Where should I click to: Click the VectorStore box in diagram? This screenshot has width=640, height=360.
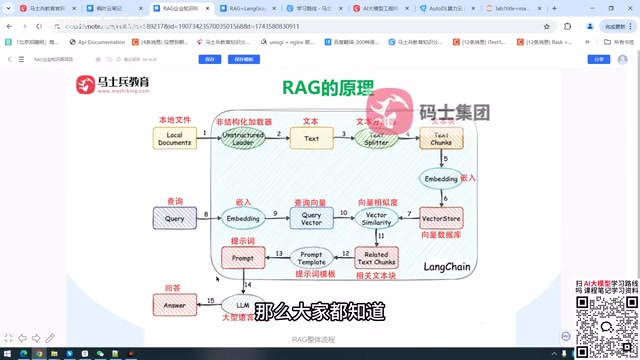[x=441, y=218]
